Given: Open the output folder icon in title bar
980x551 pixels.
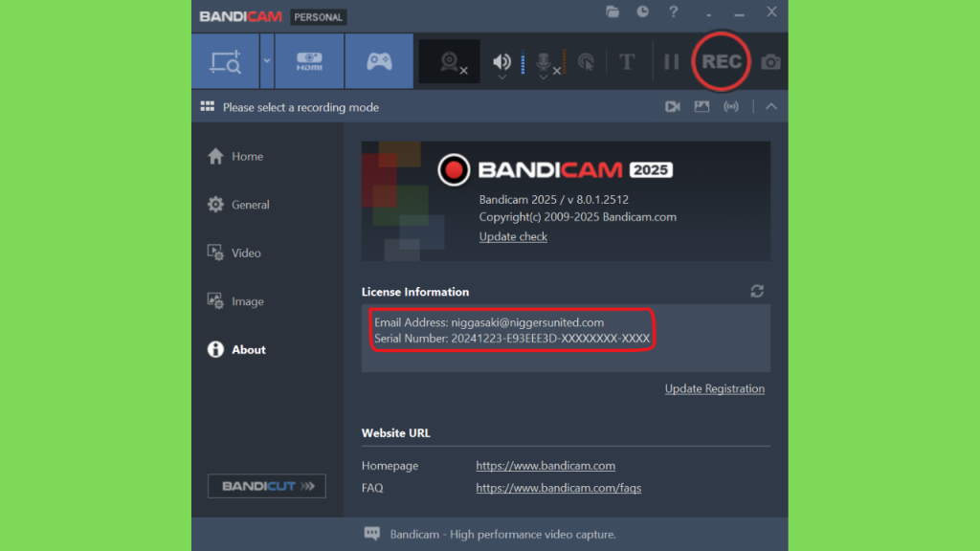Looking at the screenshot, I should [612, 11].
